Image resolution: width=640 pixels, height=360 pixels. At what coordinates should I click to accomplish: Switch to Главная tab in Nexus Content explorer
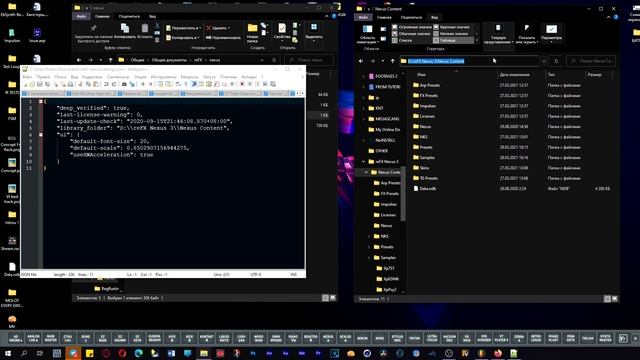coord(384,18)
